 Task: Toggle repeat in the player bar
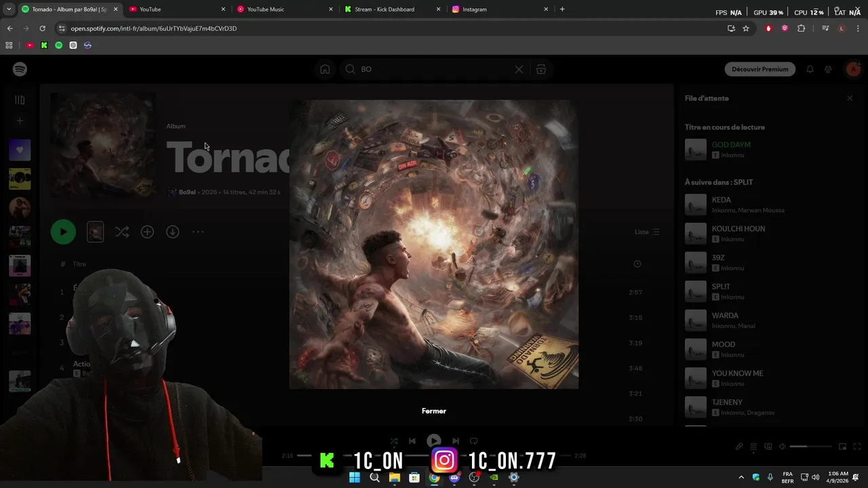coord(474,441)
